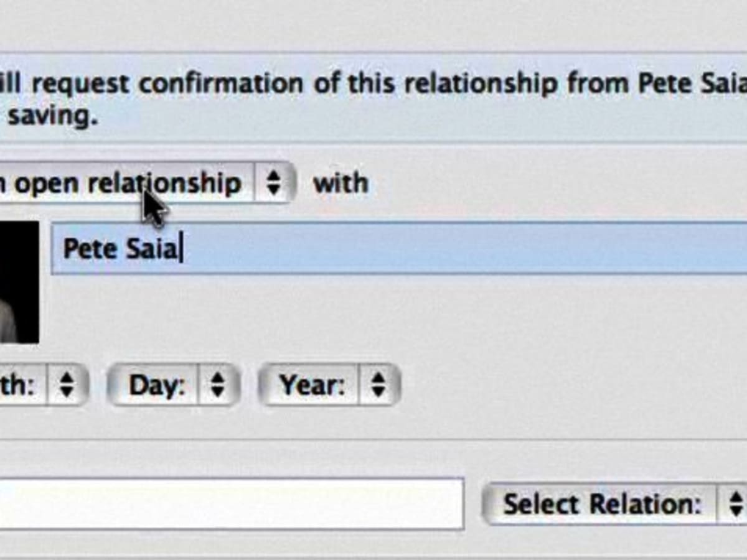Click the Day selector up-down arrows

[x=217, y=386]
